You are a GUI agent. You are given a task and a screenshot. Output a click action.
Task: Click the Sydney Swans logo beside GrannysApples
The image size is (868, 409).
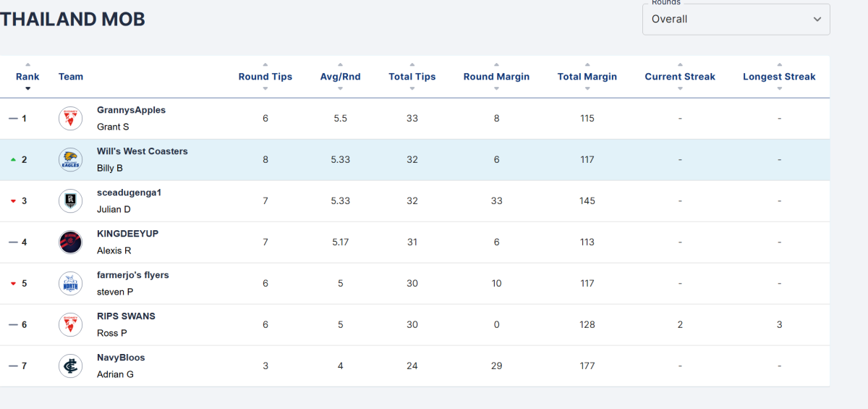[x=70, y=119]
